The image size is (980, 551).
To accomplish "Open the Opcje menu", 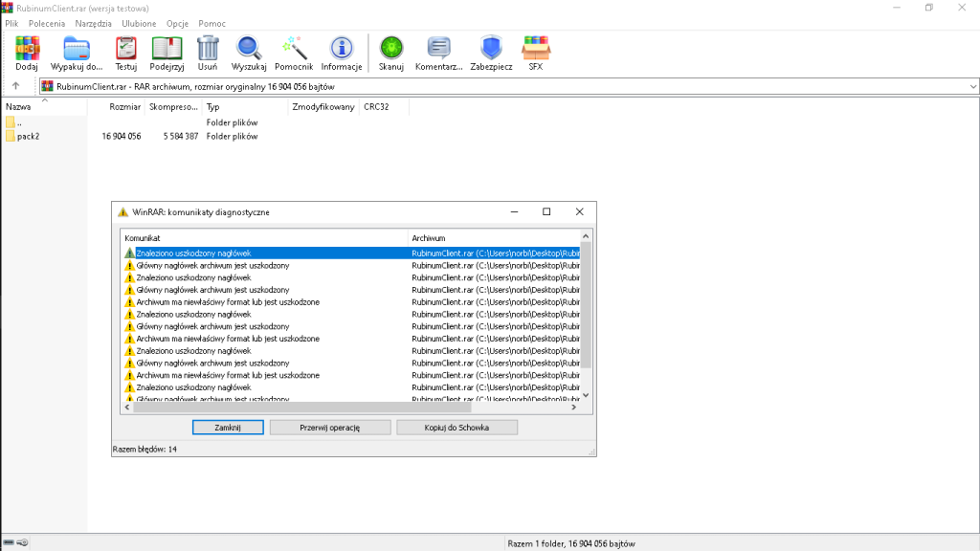I will 177,24.
